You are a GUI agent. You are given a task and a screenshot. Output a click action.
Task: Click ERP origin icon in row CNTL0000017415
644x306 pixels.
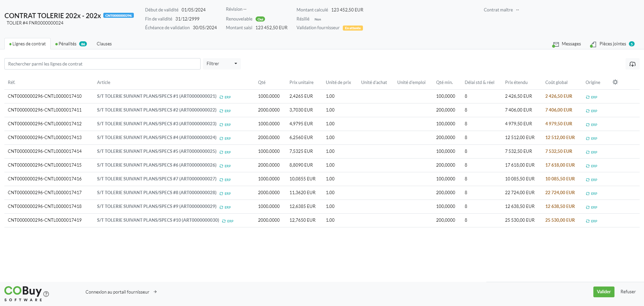coord(588,166)
